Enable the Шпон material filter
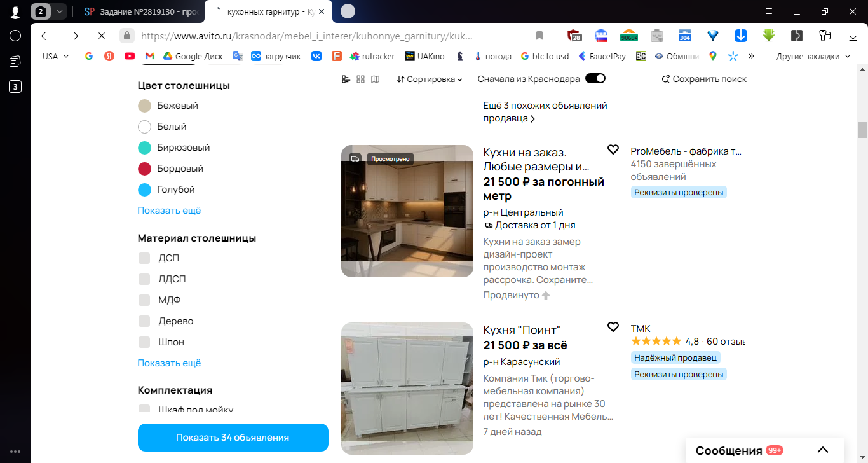 coord(144,342)
